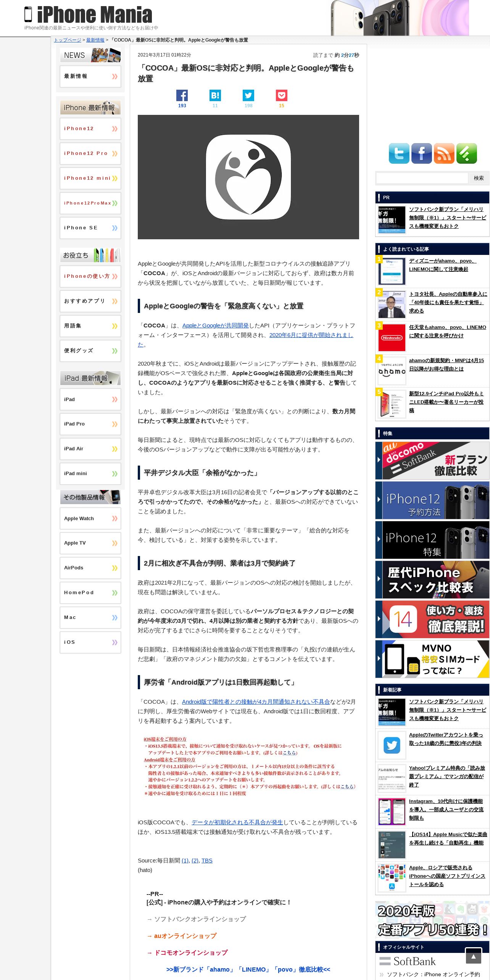Viewport: 490px width, 980px height.
Task: Open the Mac menu item
Action: (x=90, y=617)
